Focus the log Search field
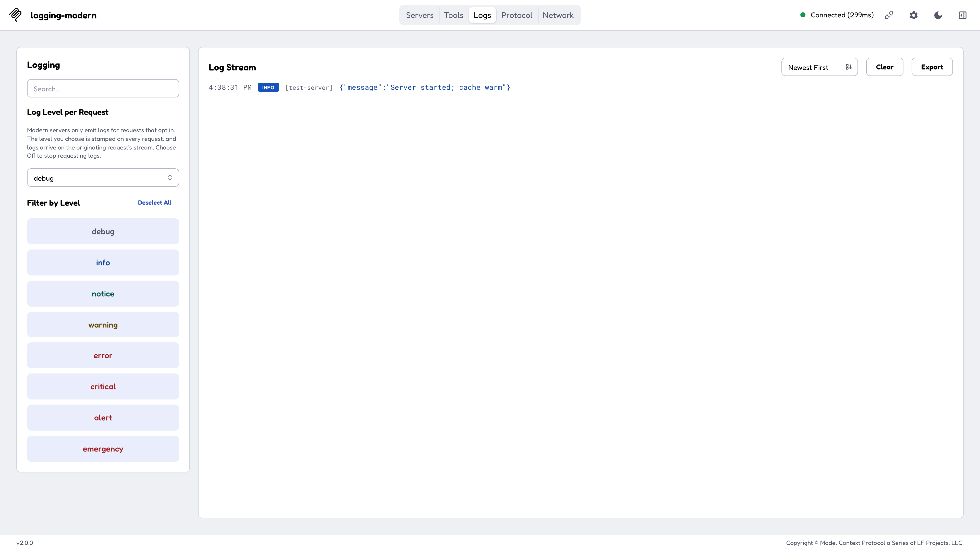 [103, 88]
